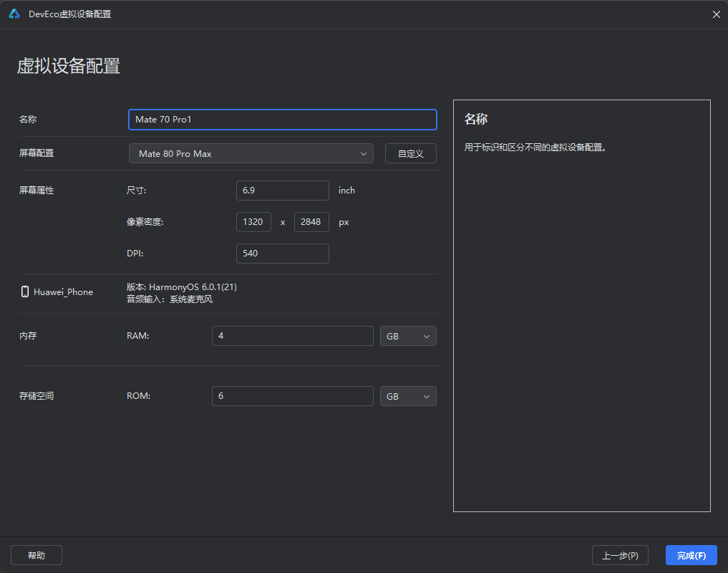Select the pixel height field showing 2848
The image size is (728, 573).
click(x=311, y=222)
